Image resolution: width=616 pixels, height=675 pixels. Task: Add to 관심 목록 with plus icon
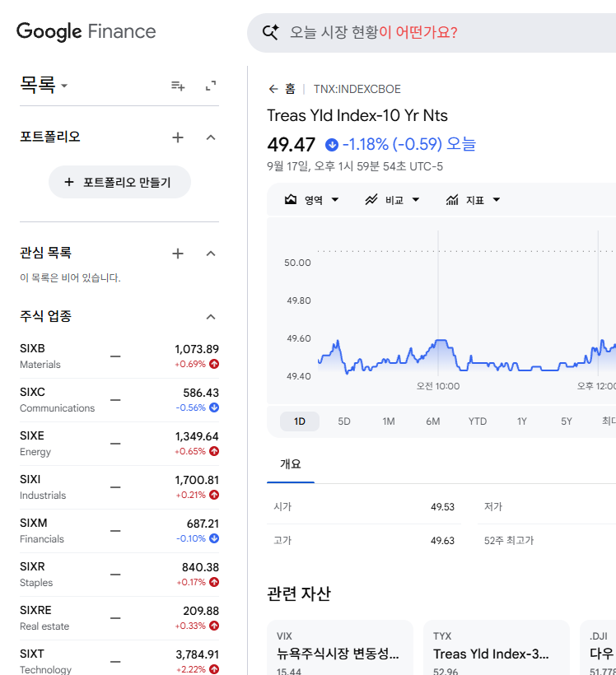[178, 254]
